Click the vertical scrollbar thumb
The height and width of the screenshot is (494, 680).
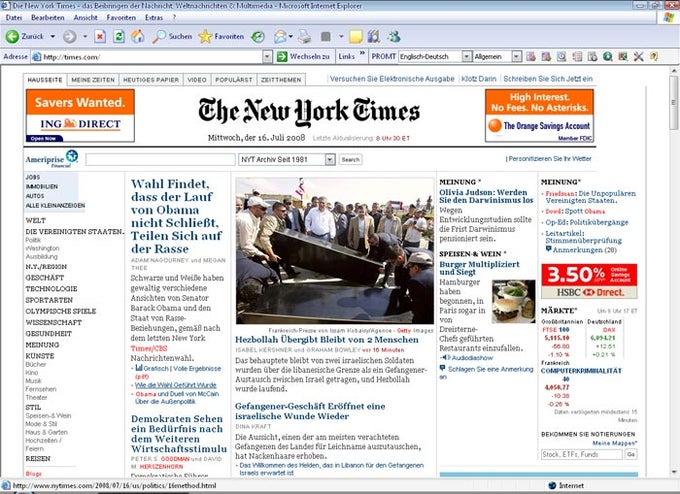tap(673, 103)
